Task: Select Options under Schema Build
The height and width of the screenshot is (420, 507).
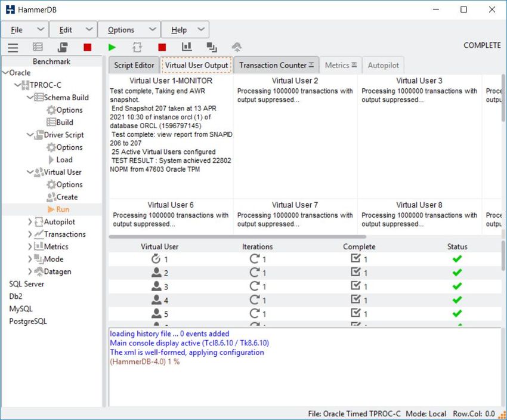Action: point(64,110)
